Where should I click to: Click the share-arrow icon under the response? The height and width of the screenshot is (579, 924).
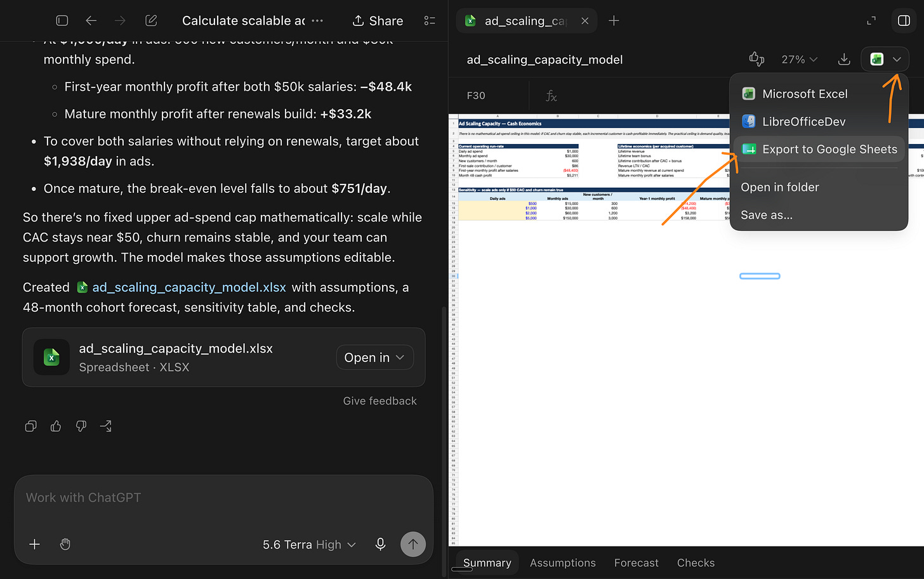tap(106, 426)
